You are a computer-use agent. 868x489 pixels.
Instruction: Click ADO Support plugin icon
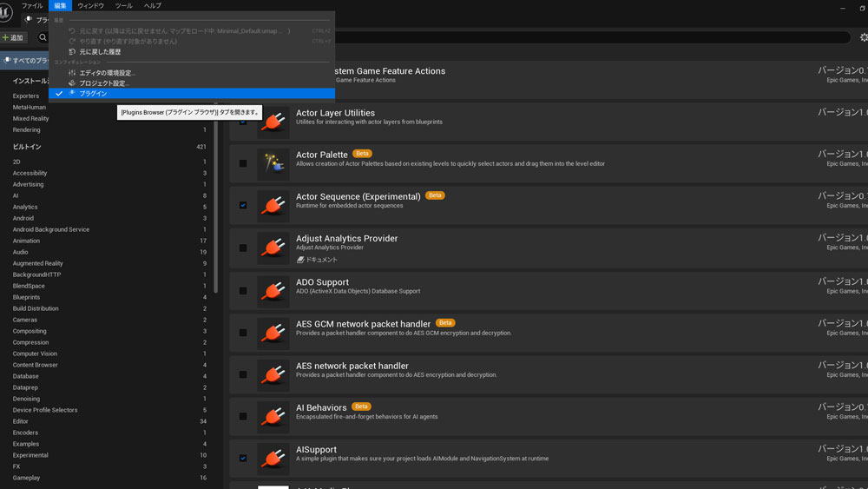pos(273,291)
